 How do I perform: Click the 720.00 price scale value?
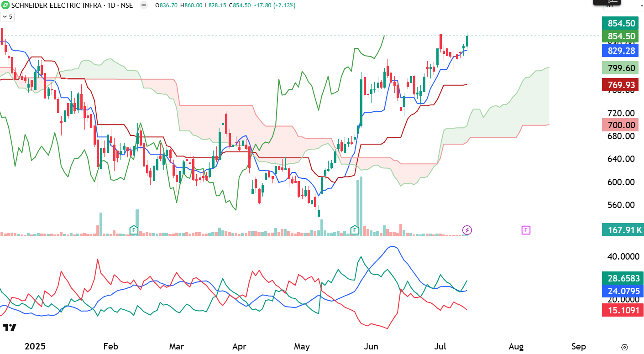[x=620, y=113]
